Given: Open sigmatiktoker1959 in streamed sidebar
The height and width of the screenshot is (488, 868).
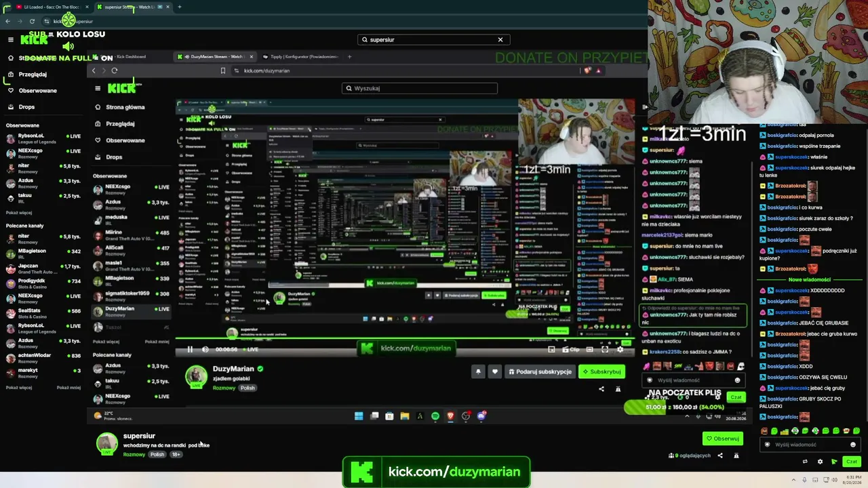Looking at the screenshot, I should [132, 296].
